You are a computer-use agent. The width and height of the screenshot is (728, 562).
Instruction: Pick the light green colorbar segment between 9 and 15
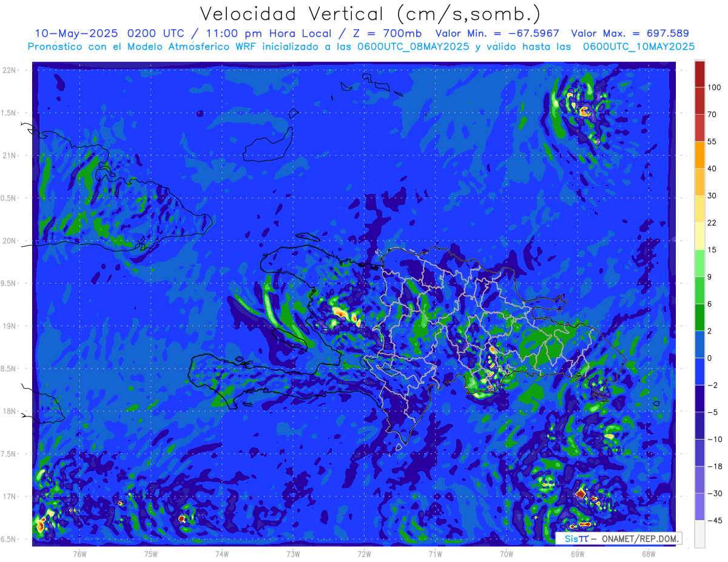tap(699, 264)
